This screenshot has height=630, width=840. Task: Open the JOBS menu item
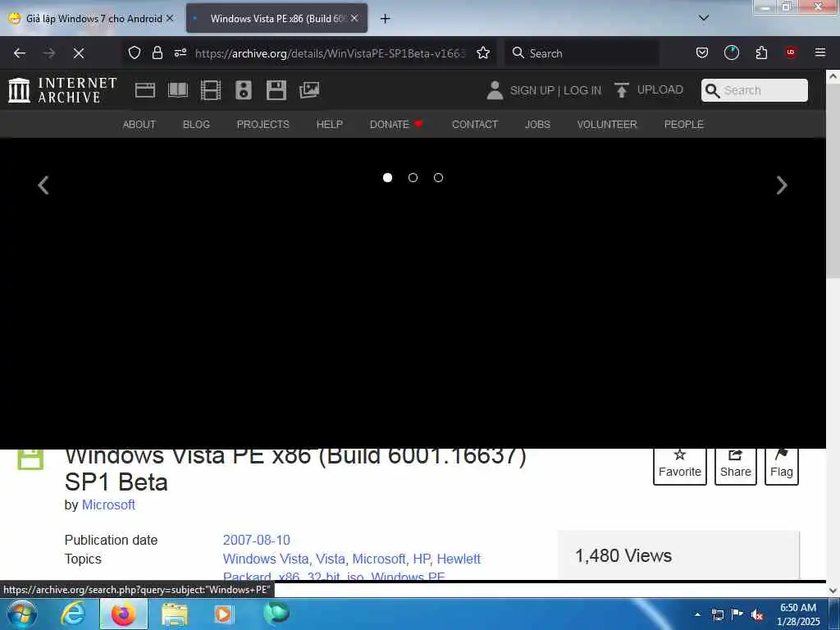pos(537,125)
